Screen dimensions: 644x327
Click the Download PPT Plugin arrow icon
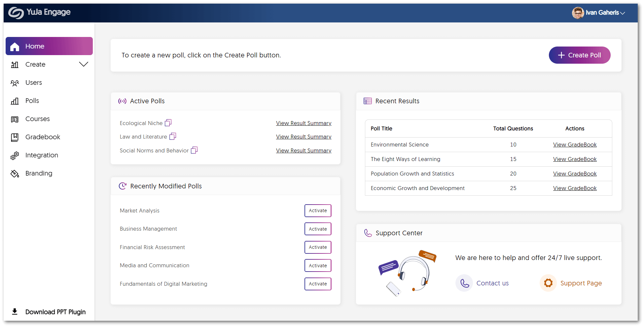[x=15, y=311]
